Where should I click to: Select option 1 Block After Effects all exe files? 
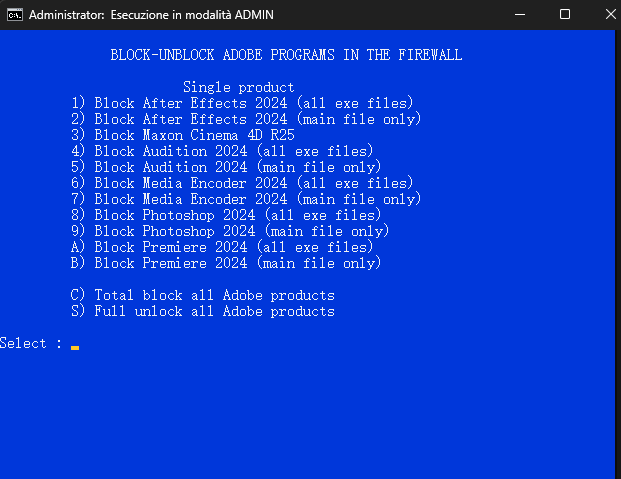242,103
